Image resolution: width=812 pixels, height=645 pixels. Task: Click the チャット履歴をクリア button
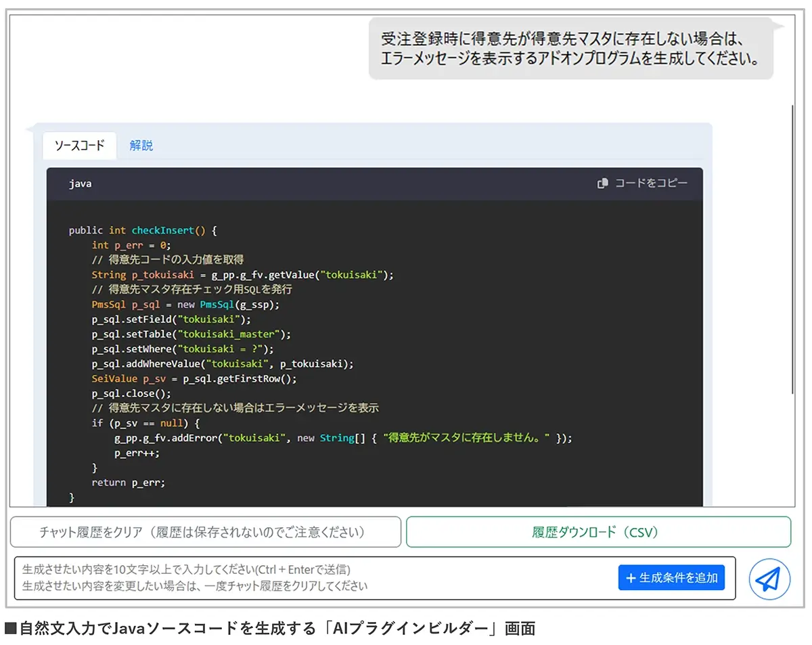pos(206,532)
